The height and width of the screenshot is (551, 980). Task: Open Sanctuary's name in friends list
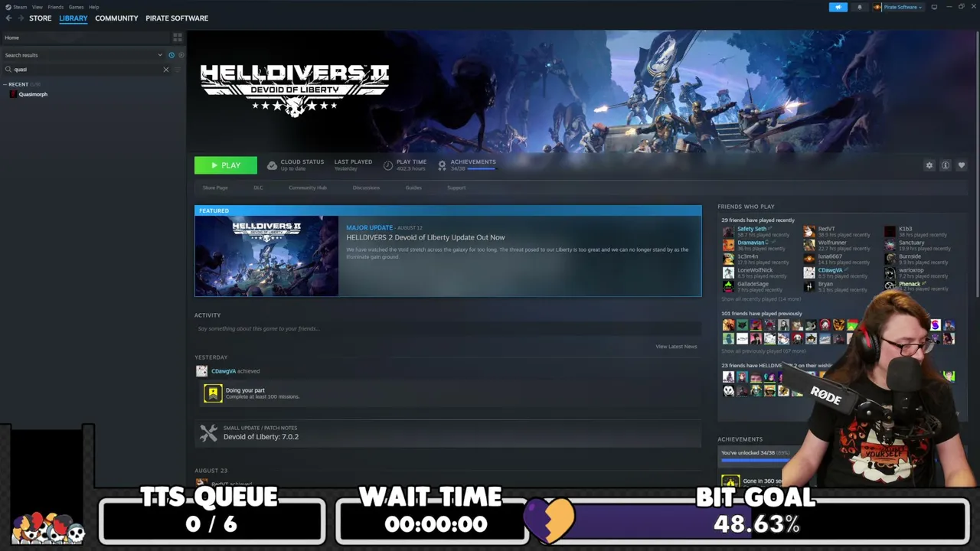[911, 243]
